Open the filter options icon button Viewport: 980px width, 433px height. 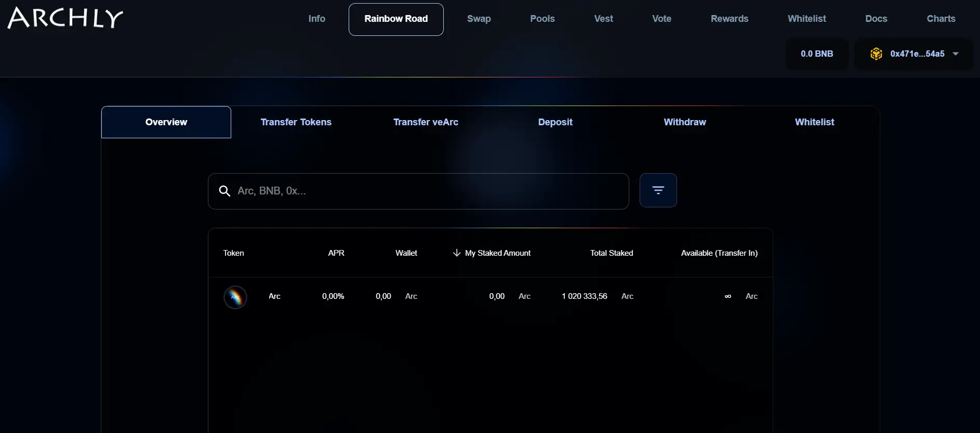point(658,190)
